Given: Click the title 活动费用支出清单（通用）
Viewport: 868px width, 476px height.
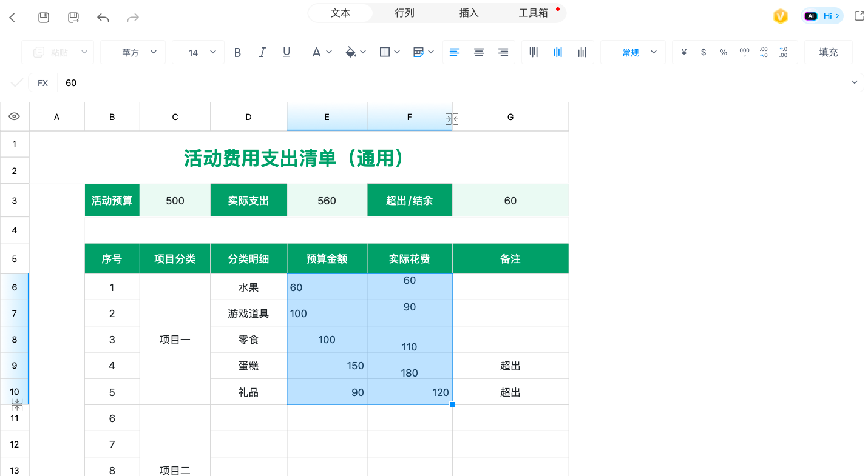Looking at the screenshot, I should [294, 158].
